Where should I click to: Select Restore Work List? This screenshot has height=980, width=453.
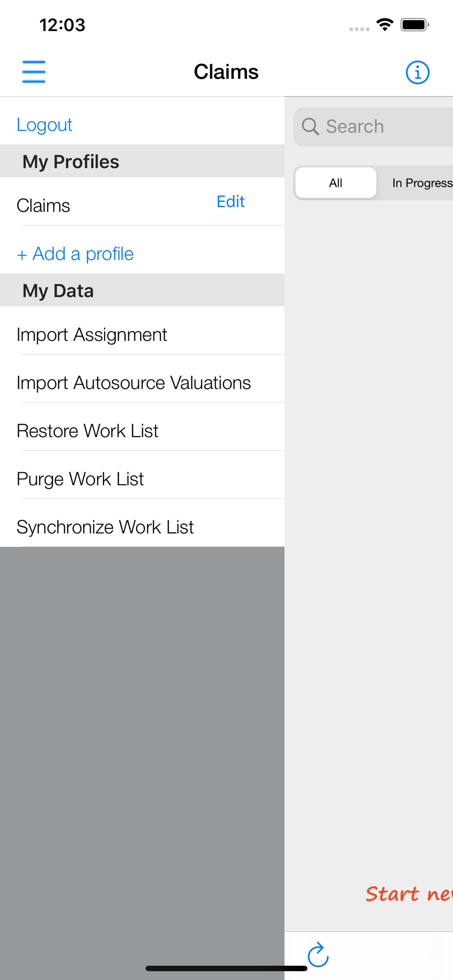tap(88, 431)
